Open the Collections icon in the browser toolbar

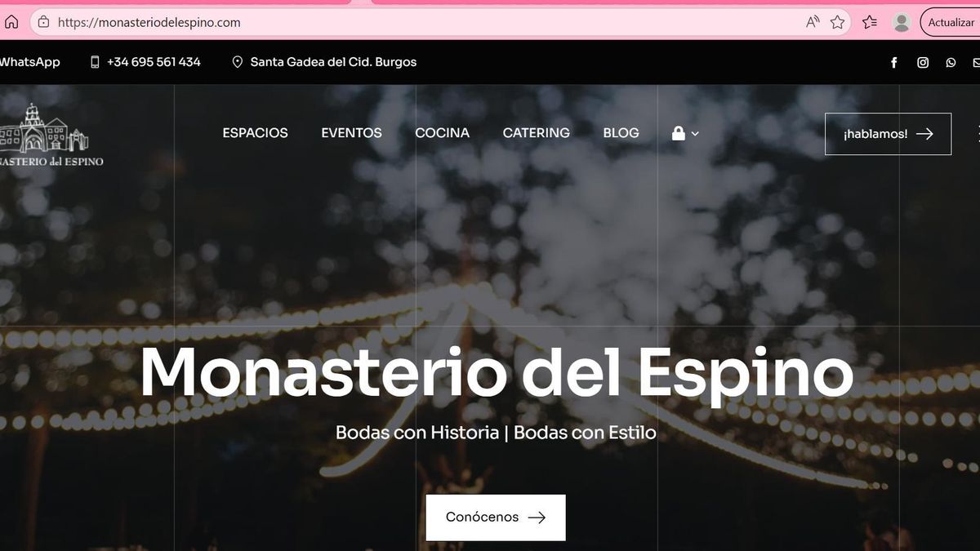[868, 22]
